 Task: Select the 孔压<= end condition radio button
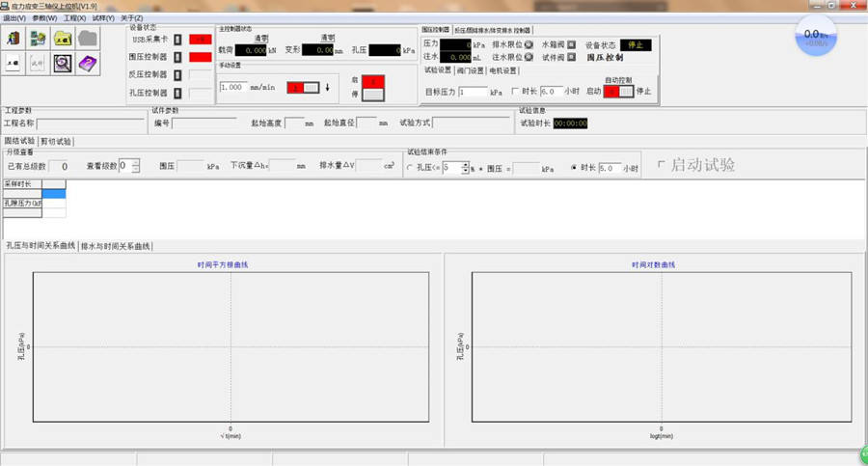410,168
